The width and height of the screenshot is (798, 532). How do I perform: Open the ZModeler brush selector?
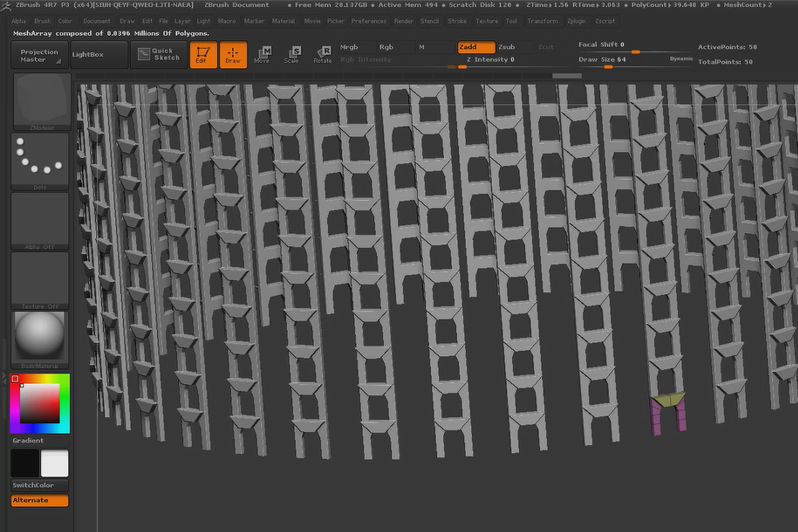point(41,101)
